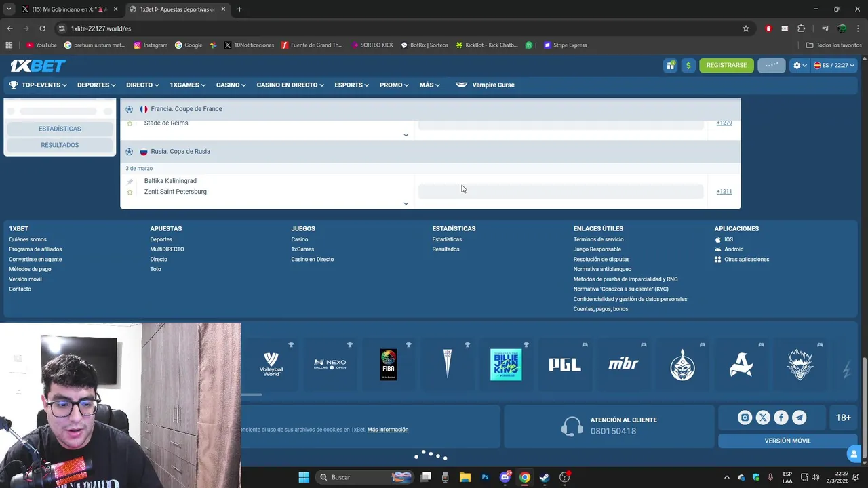This screenshot has height=488, width=868.
Task: Click the tournaments carousel scroll bar
Action: pyautogui.click(x=251, y=394)
